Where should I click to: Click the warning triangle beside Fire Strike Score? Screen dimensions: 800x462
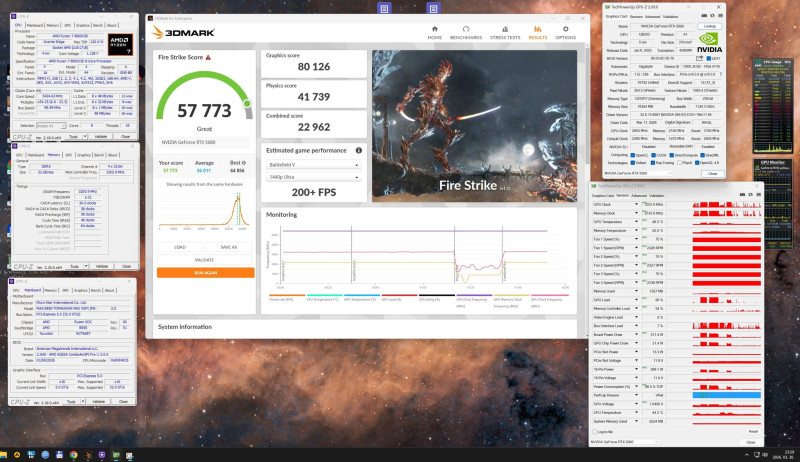(208, 58)
